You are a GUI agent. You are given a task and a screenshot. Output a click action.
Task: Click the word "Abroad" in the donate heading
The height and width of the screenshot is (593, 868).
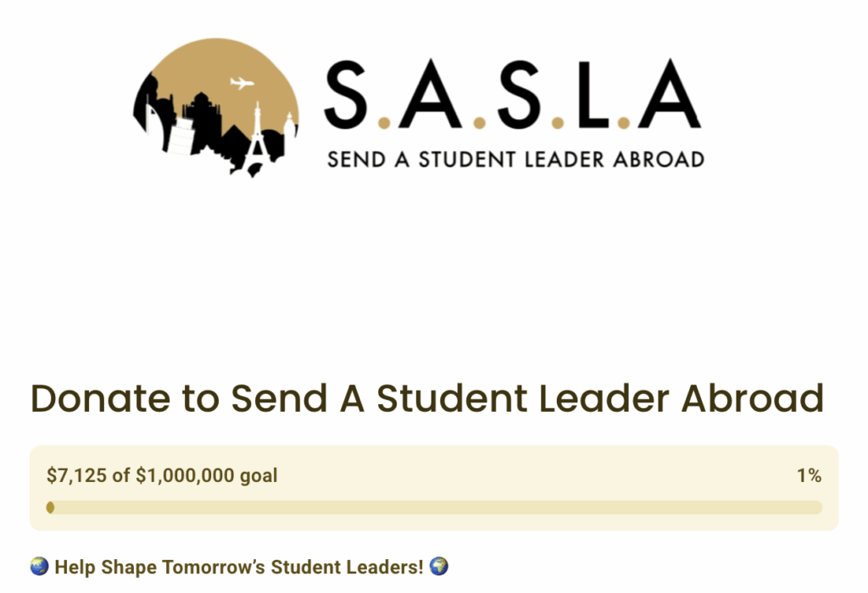(x=753, y=398)
